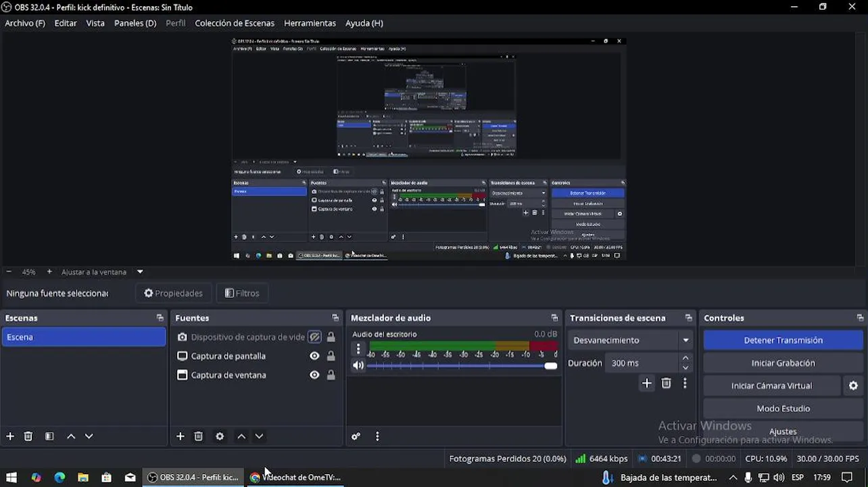Toggle lock on Captura de pantalla
Viewport: 868px width, 487px height.
331,356
